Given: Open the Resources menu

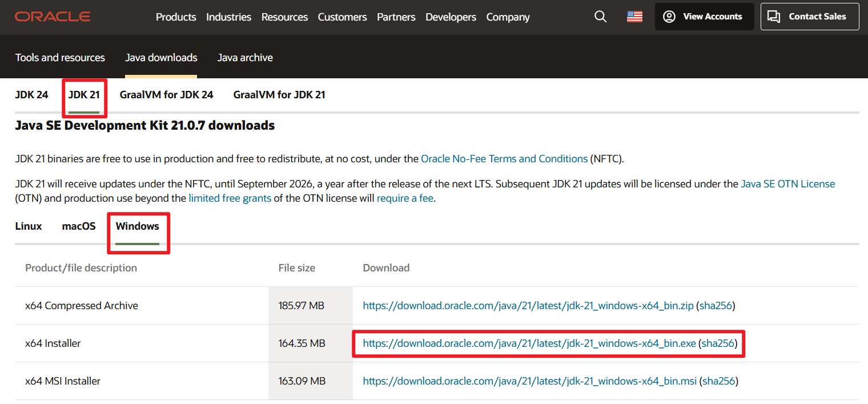Looking at the screenshot, I should click(x=284, y=17).
